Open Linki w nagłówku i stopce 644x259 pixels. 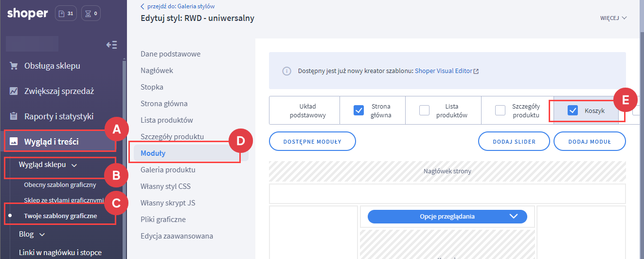point(60,253)
